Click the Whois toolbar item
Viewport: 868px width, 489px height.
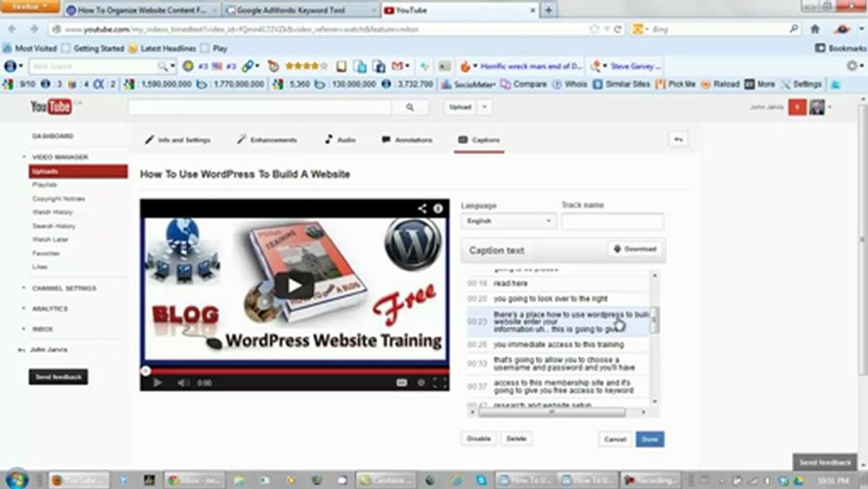[x=570, y=84]
